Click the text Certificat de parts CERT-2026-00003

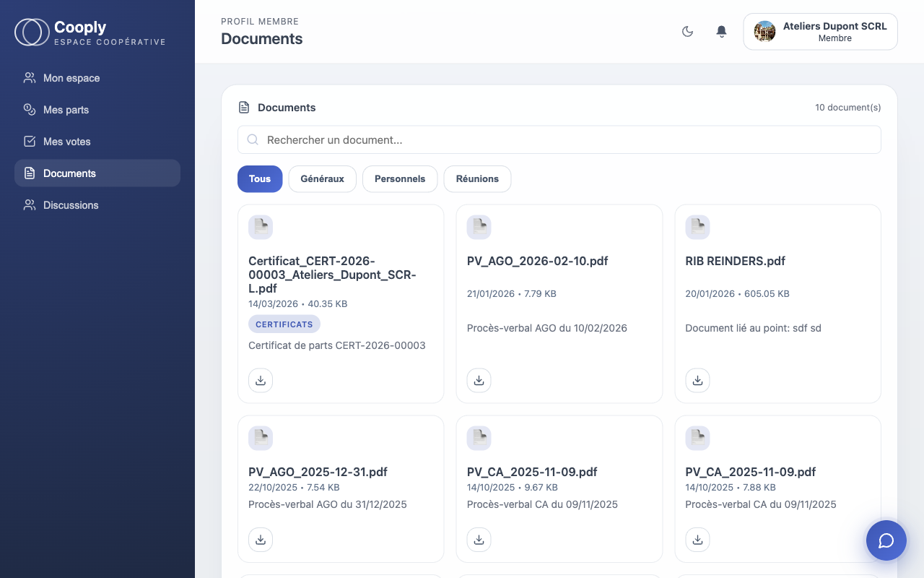[x=337, y=345]
